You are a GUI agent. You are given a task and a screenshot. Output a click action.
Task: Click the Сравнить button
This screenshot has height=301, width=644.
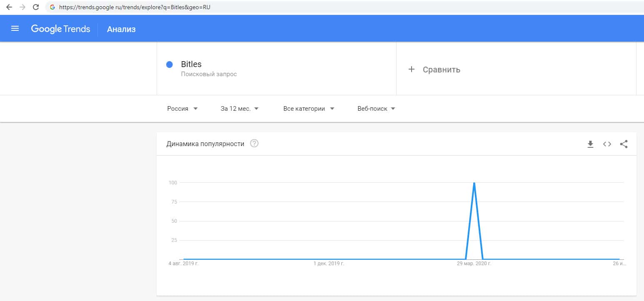(441, 70)
